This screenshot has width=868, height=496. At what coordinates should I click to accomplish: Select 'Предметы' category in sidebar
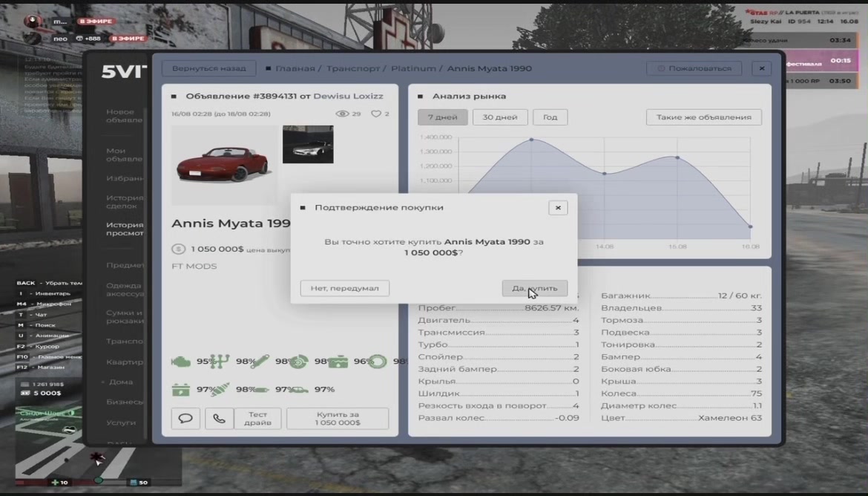pos(125,265)
